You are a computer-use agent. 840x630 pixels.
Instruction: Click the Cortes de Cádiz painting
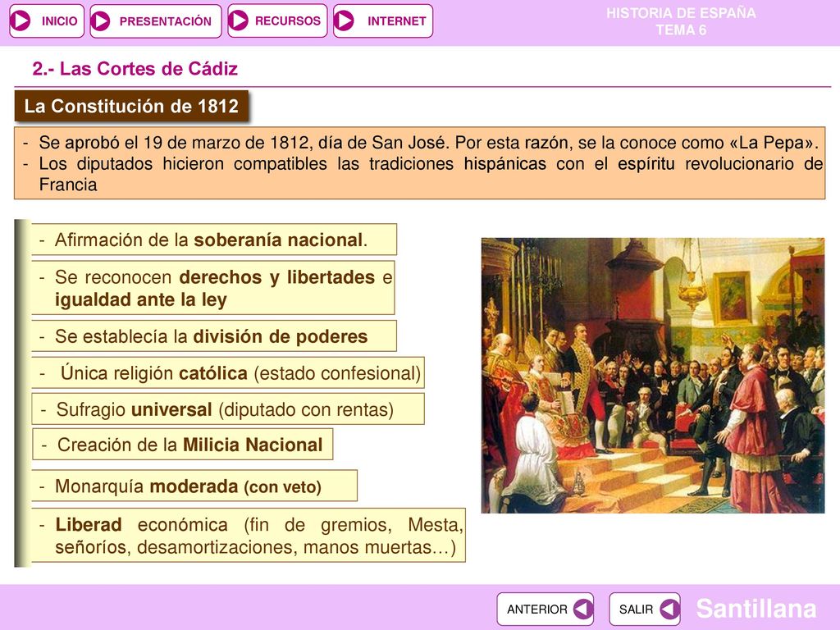coord(652,376)
